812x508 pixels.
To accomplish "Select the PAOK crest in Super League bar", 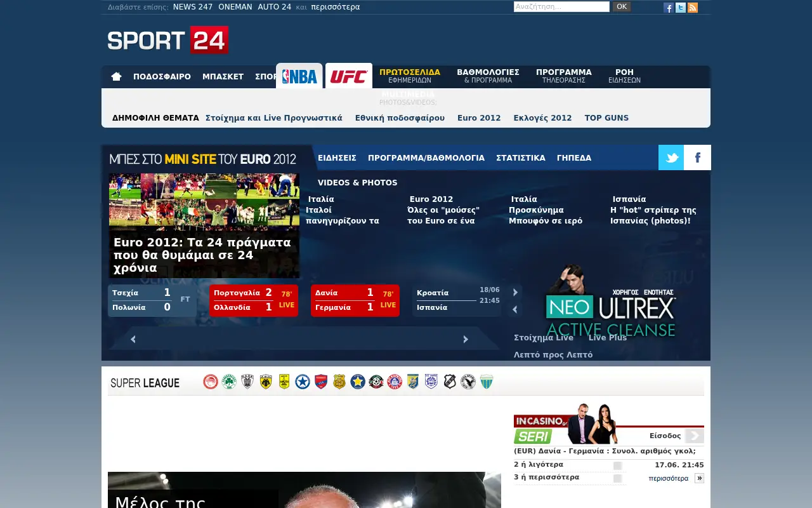I will click(247, 382).
